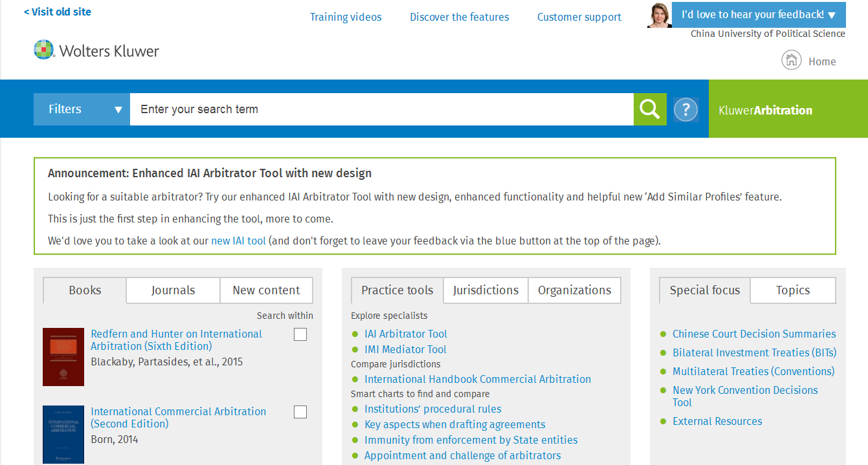Viewport: 868px width, 465px height.
Task: Open Bilateral Investment Treaties (BITs) link
Action: [x=755, y=352]
